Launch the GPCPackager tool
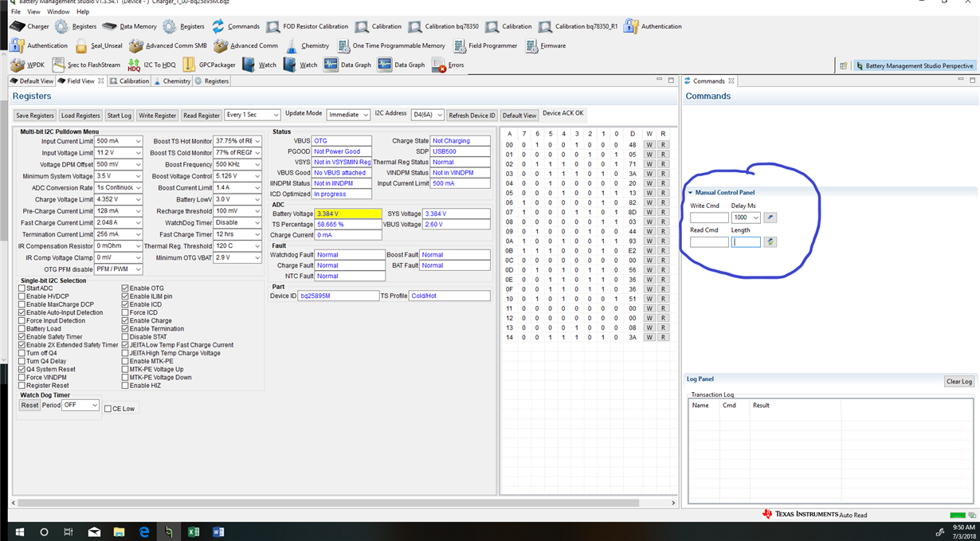 [209, 65]
